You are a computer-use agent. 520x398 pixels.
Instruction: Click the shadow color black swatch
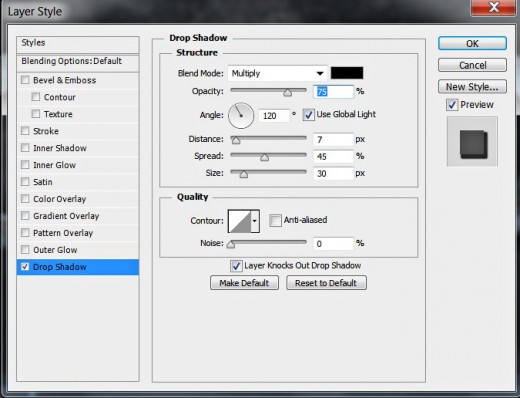coord(347,73)
